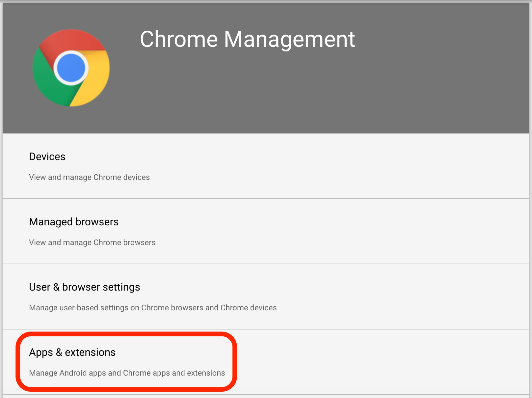Click the Chrome logo icon
This screenshot has width=532, height=398.
pyautogui.click(x=71, y=68)
